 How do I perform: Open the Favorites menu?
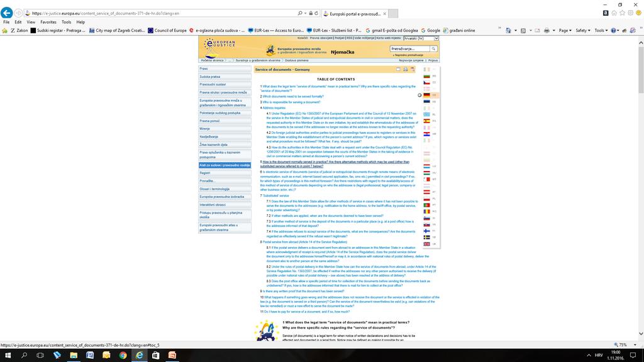click(48, 22)
